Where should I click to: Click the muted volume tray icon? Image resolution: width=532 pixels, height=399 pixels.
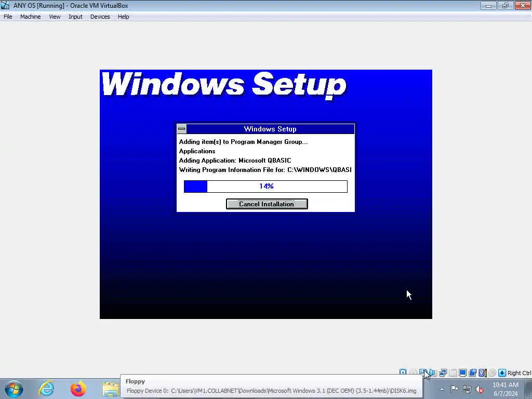coord(480,389)
